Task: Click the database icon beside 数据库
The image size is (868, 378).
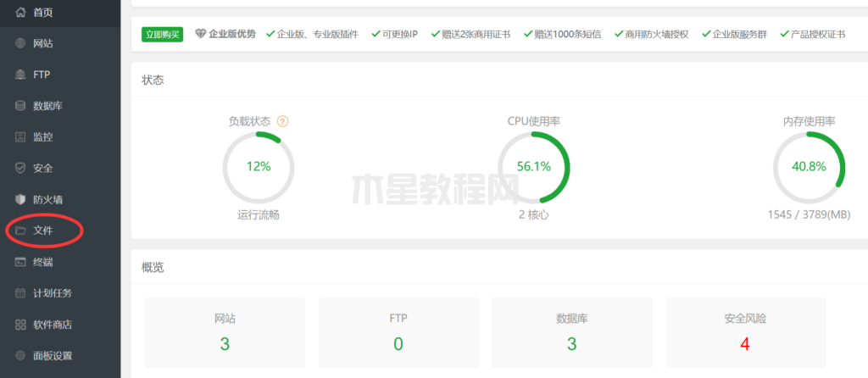Action: [x=20, y=106]
